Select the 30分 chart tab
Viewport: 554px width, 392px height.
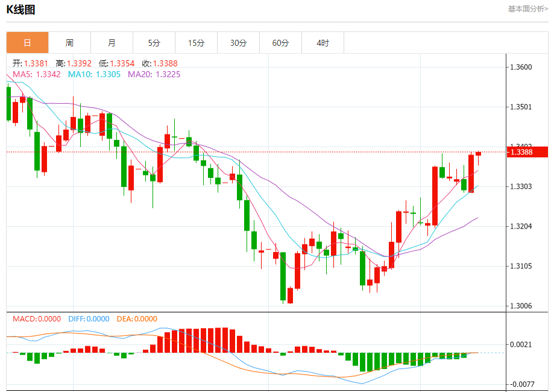[x=238, y=43]
